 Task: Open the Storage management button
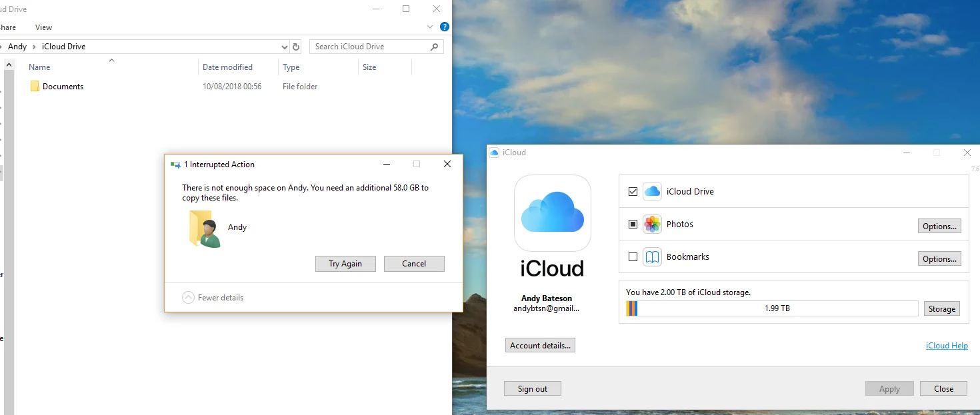click(942, 308)
